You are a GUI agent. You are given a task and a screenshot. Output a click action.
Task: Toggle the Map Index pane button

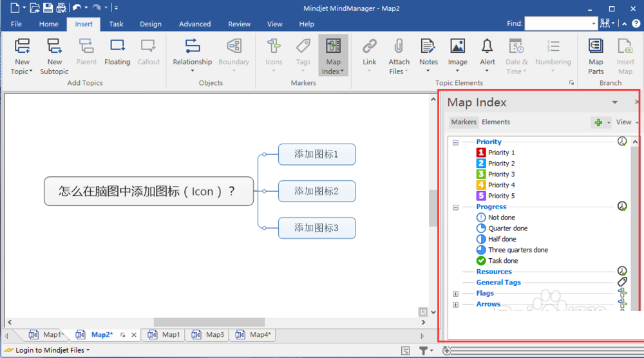tap(333, 56)
